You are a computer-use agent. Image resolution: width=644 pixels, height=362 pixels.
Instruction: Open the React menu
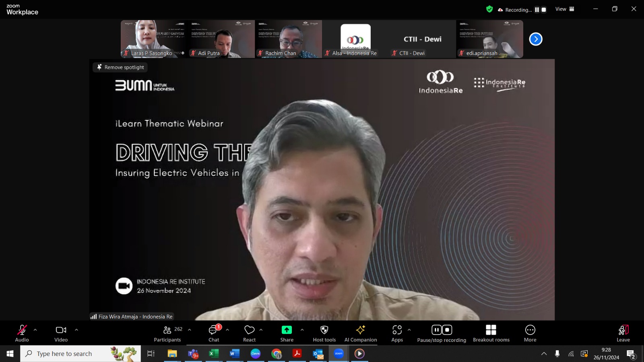(250, 333)
